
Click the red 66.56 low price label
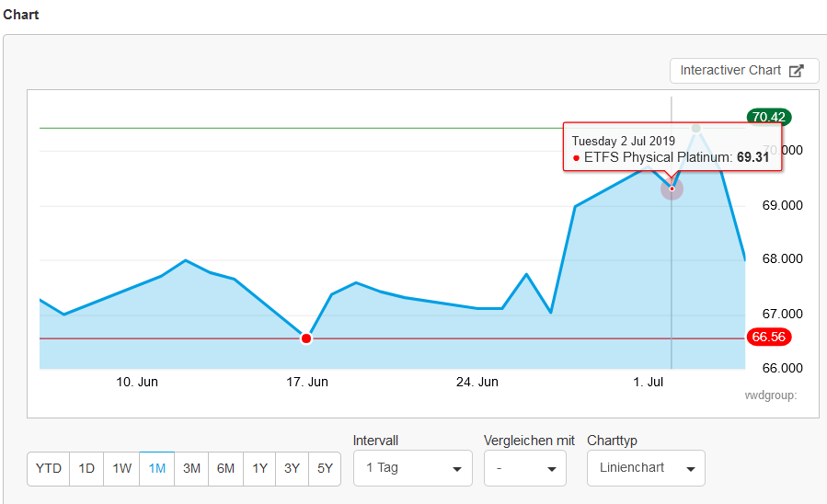[768, 338]
